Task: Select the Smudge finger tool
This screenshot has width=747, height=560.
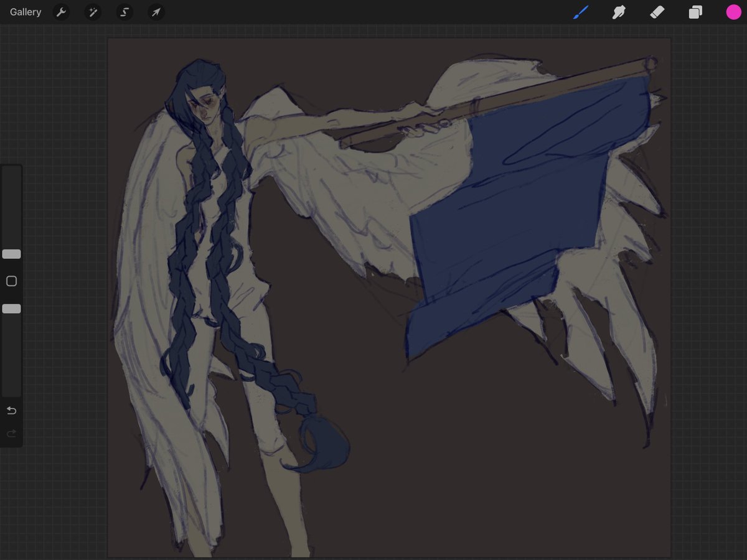Action: pyautogui.click(x=619, y=12)
